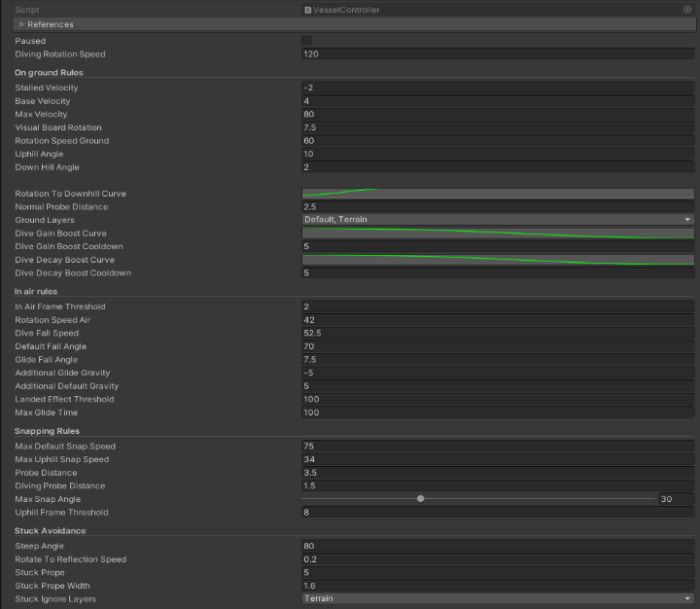Select the Steep Angle value field

click(x=497, y=546)
